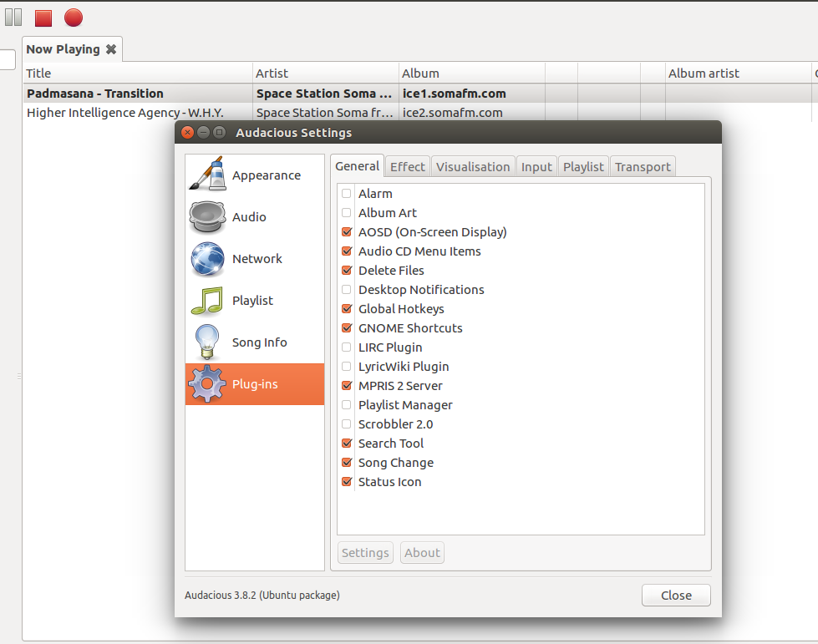Toggle the Global Hotkeys checkbox
Viewport: 818px width, 644px height.
[347, 309]
